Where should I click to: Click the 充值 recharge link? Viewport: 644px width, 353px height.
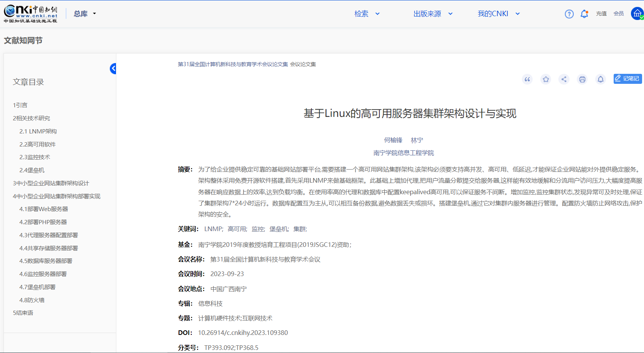point(601,14)
